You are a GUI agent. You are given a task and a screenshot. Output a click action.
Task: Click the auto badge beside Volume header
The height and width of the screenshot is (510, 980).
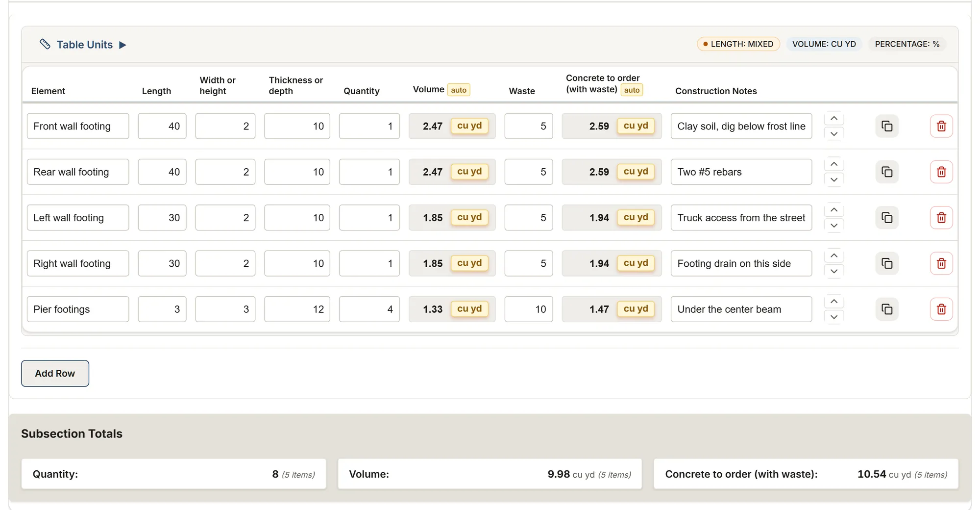(459, 90)
